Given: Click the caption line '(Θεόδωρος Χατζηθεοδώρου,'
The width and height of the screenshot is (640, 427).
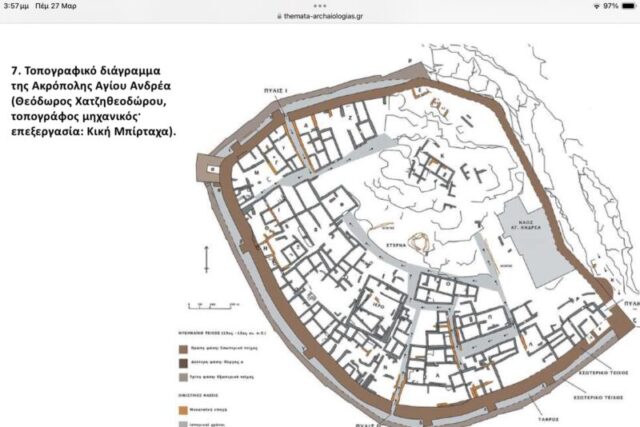Looking at the screenshot, I should [89, 101].
